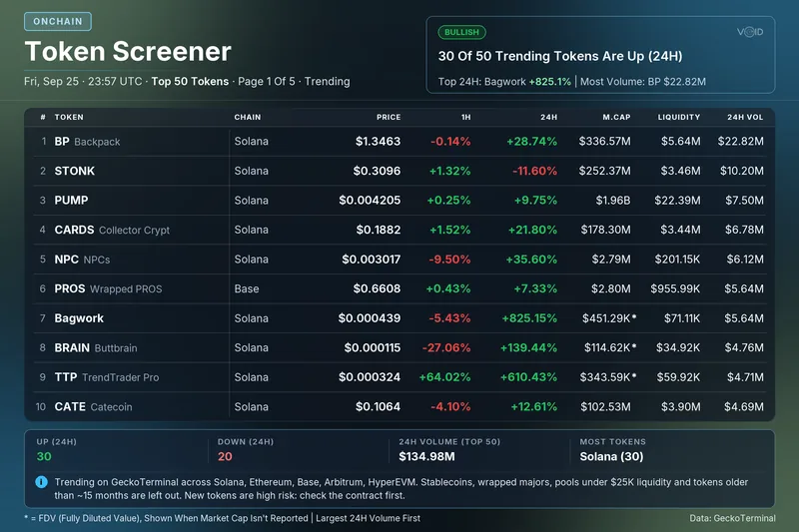Click the $4.69M volume for CATE

pos(744,407)
